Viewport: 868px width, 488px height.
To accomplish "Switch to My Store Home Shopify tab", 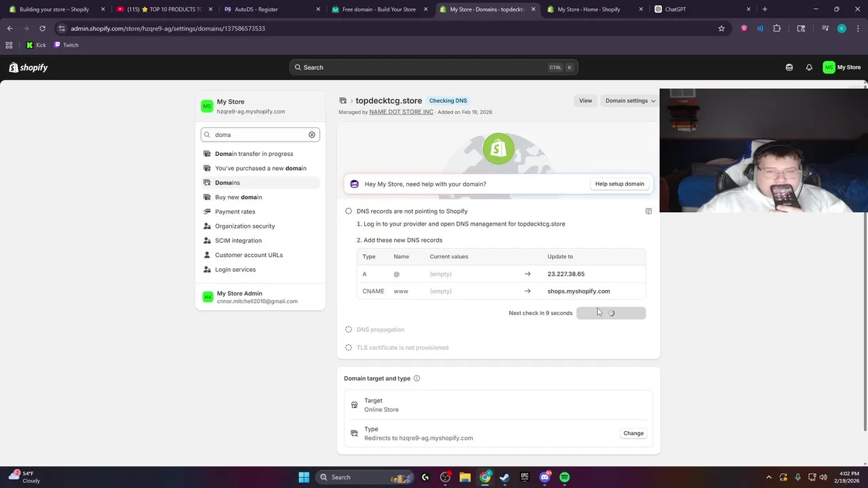I will coord(594,9).
